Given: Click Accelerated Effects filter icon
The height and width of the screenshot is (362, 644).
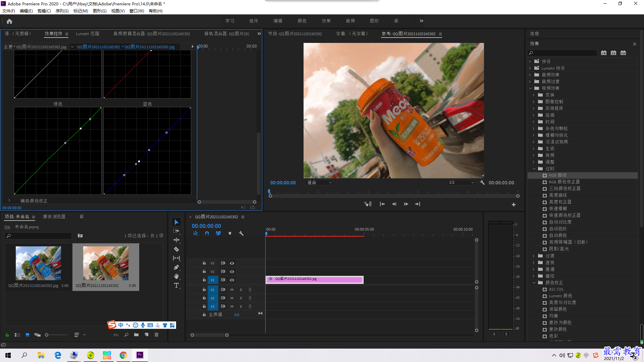Looking at the screenshot, I should pos(604,53).
